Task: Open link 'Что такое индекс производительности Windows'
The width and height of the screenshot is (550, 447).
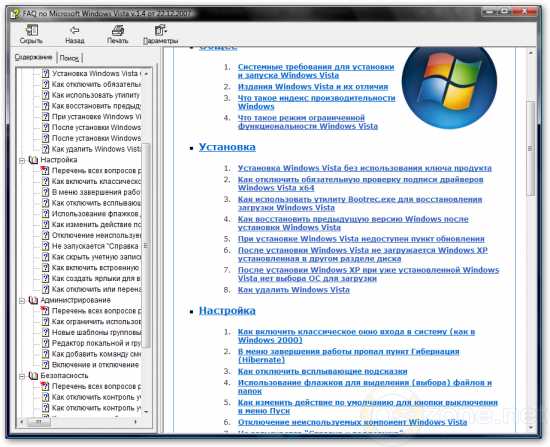Action: click(316, 102)
